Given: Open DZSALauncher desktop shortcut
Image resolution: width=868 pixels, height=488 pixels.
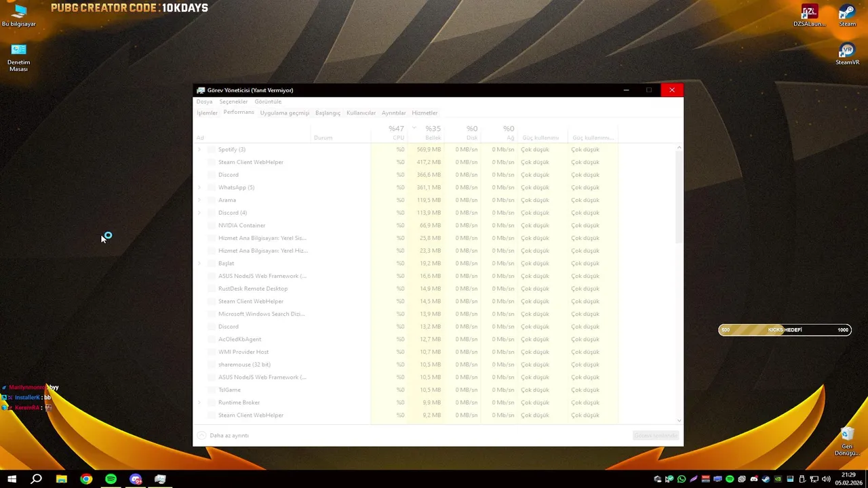Looking at the screenshot, I should (x=810, y=16).
